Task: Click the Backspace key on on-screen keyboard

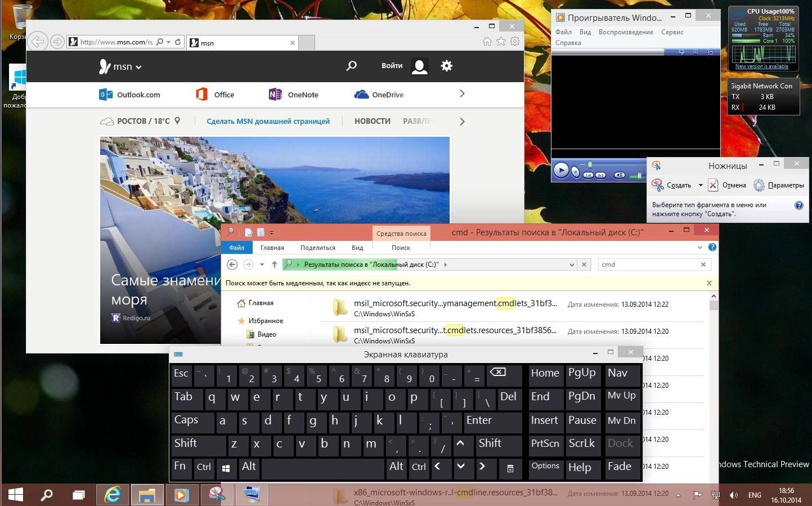Action: (504, 374)
